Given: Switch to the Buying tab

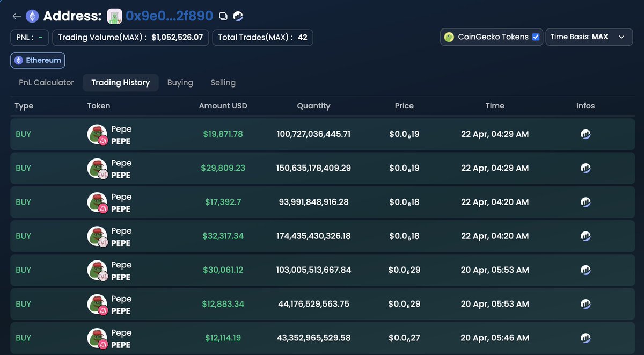Looking at the screenshot, I should tap(180, 82).
